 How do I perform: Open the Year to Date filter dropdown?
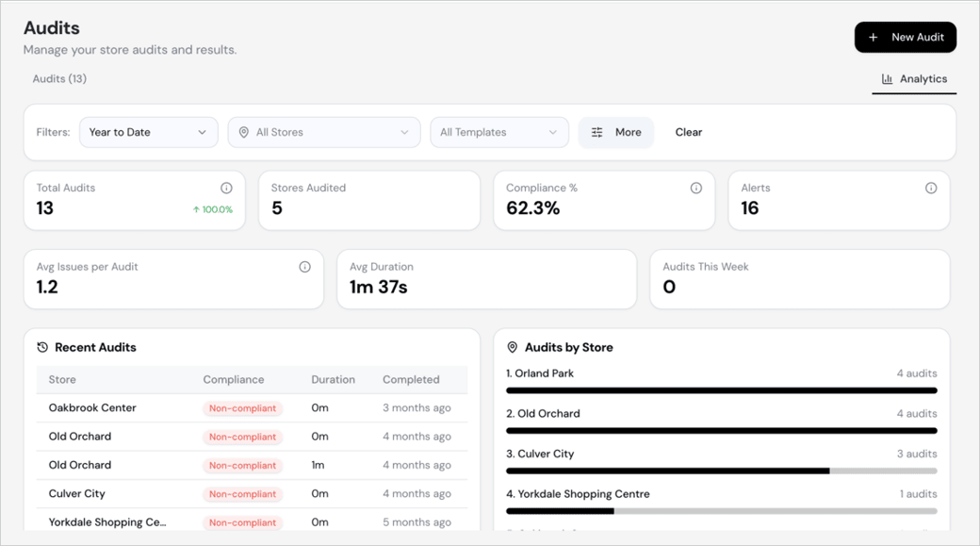(x=149, y=132)
